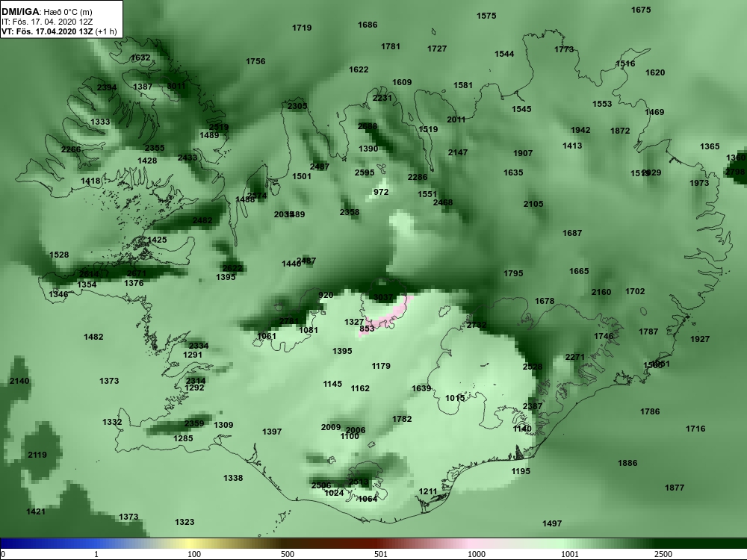The width and height of the screenshot is (747, 560).
Task: Click the map value 1323
Action: 185,523
